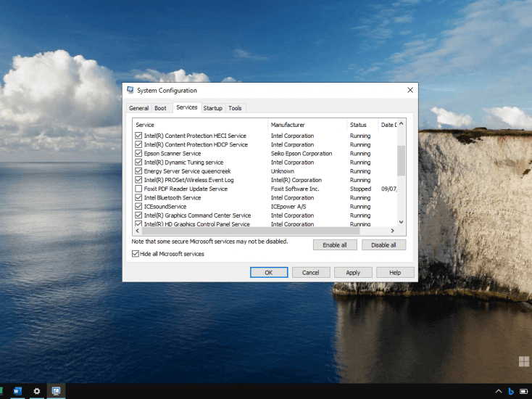Show hidden system tray icons chevron
This screenshot has height=399, width=532.
(x=499, y=392)
